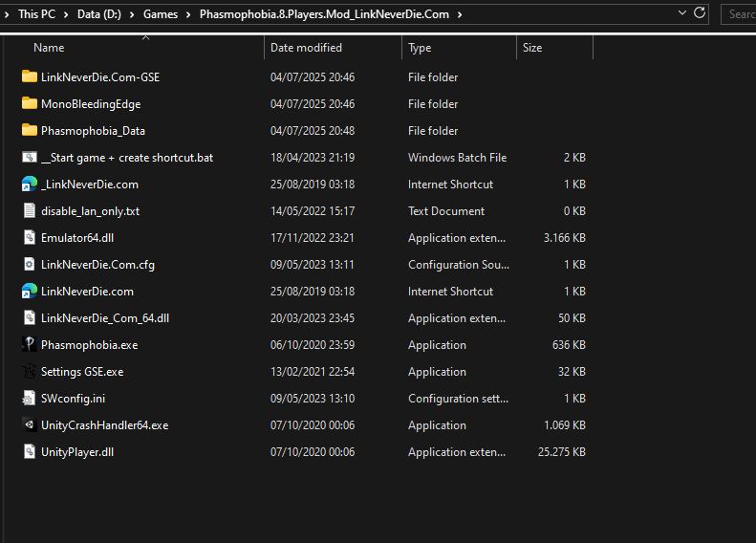Image resolution: width=756 pixels, height=543 pixels.
Task: Select the MonoBleedingEdge folder icon
Action: click(30, 103)
